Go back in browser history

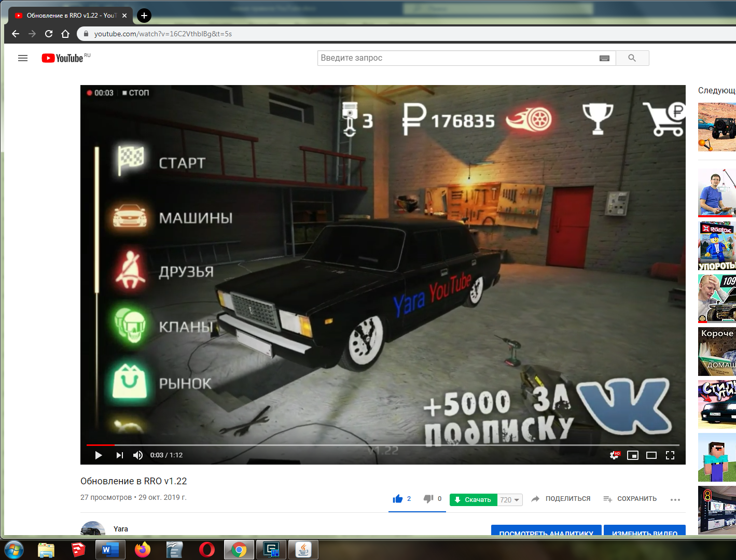click(16, 34)
